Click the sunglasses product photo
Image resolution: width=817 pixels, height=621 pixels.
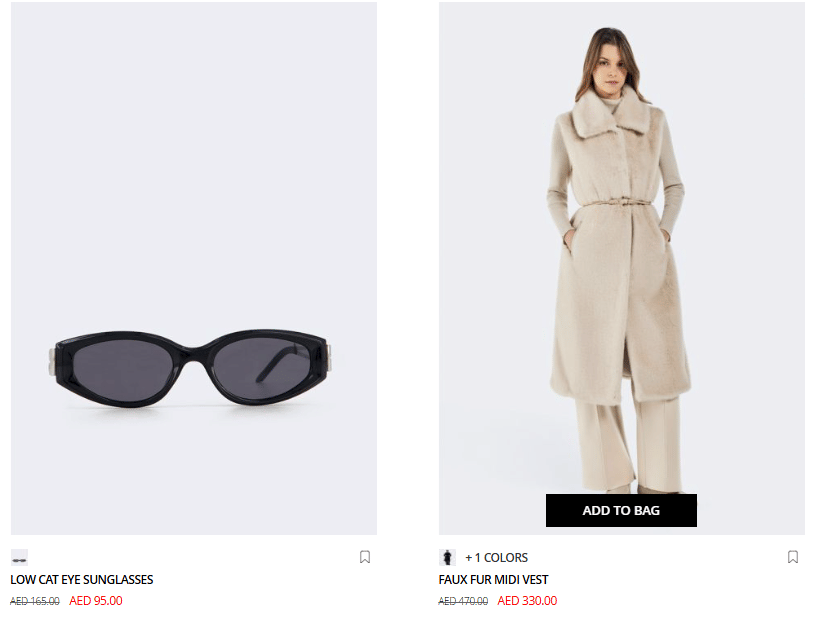tap(194, 268)
